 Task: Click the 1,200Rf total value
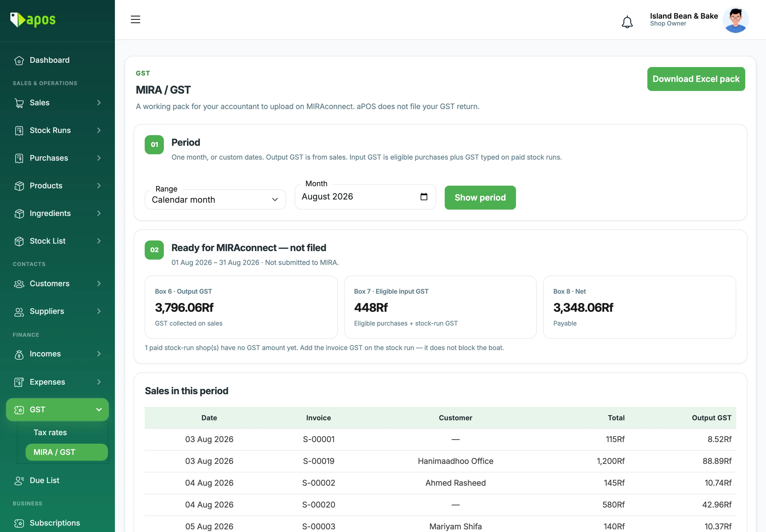pos(611,461)
